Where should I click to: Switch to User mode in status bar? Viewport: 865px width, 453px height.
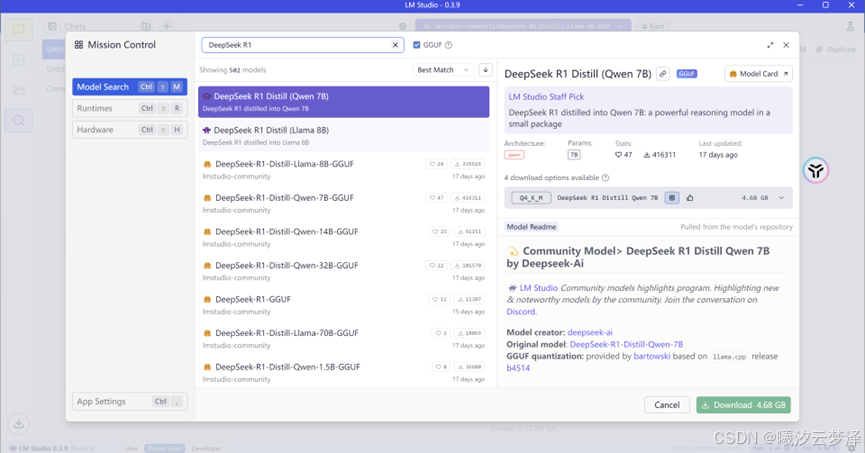pos(131,449)
